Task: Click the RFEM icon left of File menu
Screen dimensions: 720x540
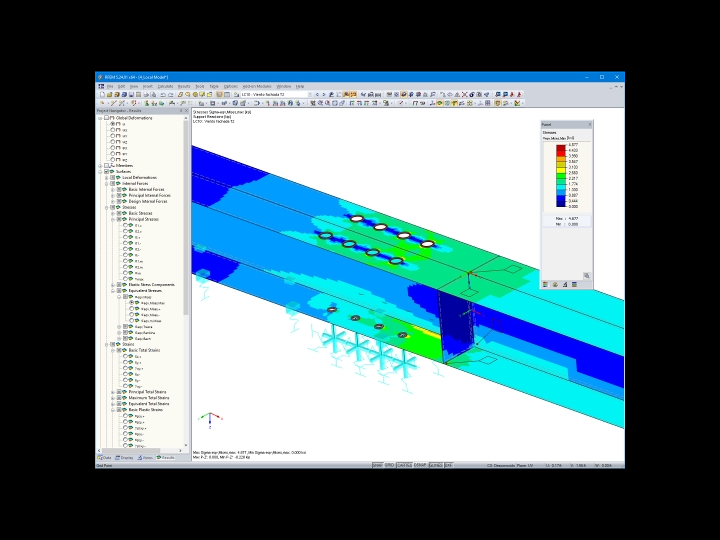Action: point(101,86)
